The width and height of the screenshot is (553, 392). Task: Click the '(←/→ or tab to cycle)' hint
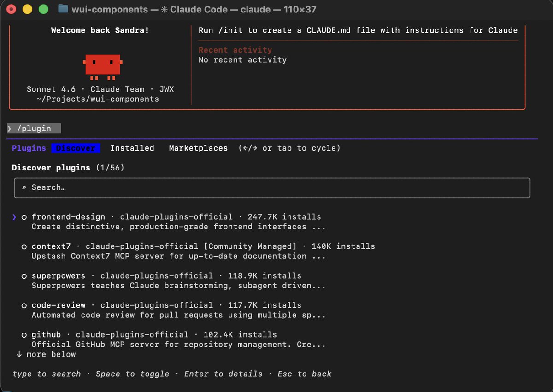point(289,148)
